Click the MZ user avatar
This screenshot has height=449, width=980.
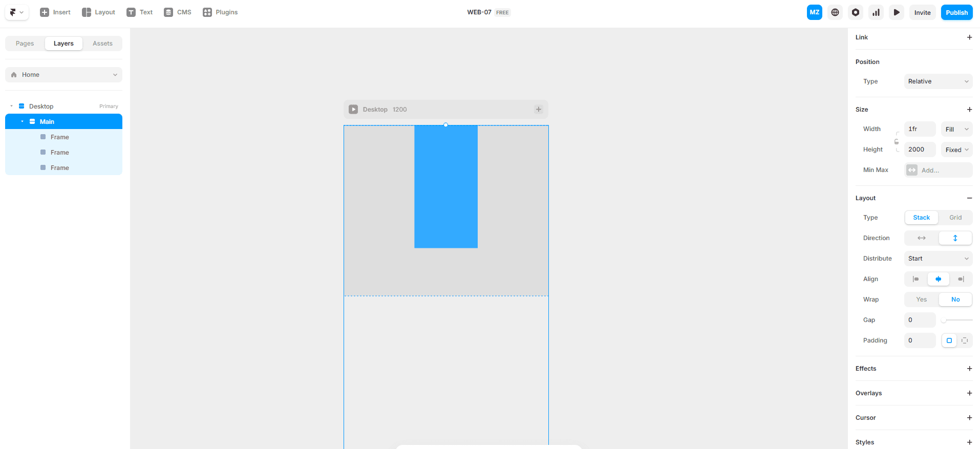[815, 12]
